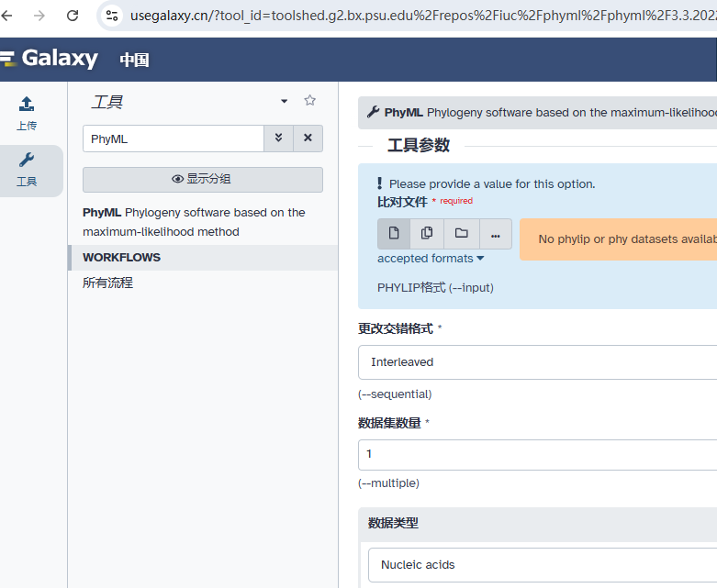Click the browser back arrow

(6, 16)
